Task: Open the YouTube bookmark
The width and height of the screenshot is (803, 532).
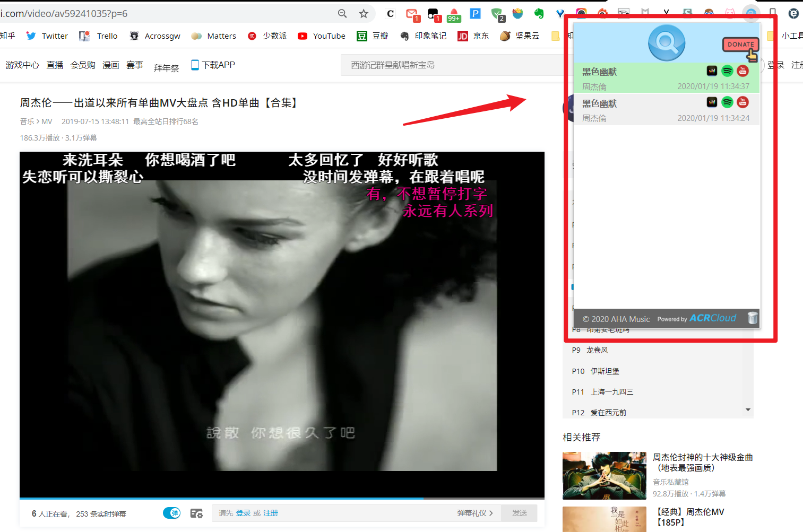Action: pyautogui.click(x=322, y=36)
